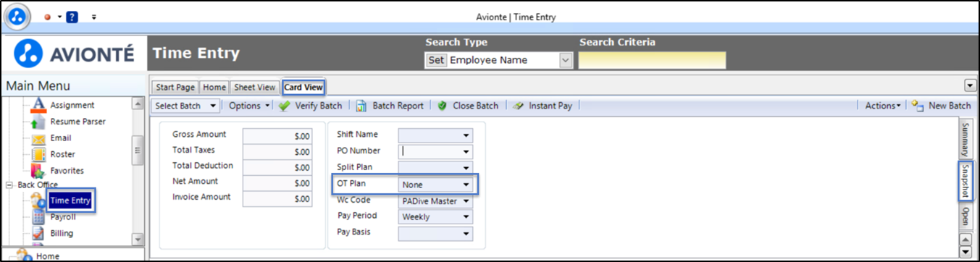Open the blue help question mark icon
This screenshot has width=980, height=262.
click(72, 17)
